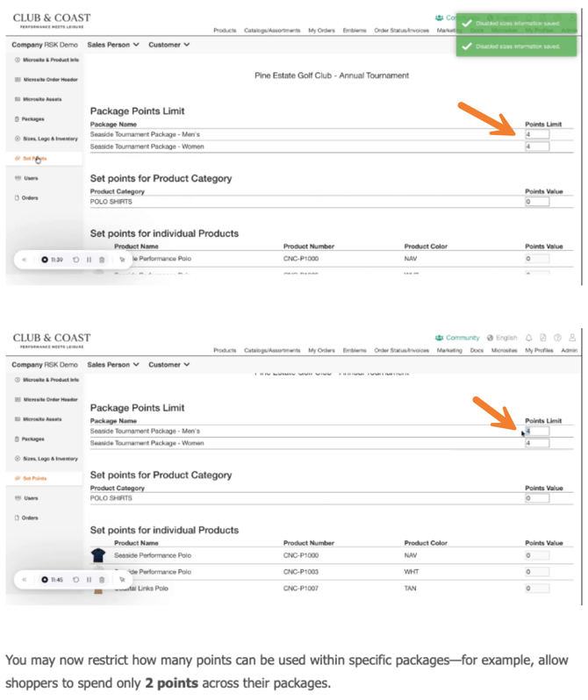Open the English language selector
This screenshot has width=588, height=700.
503,337
